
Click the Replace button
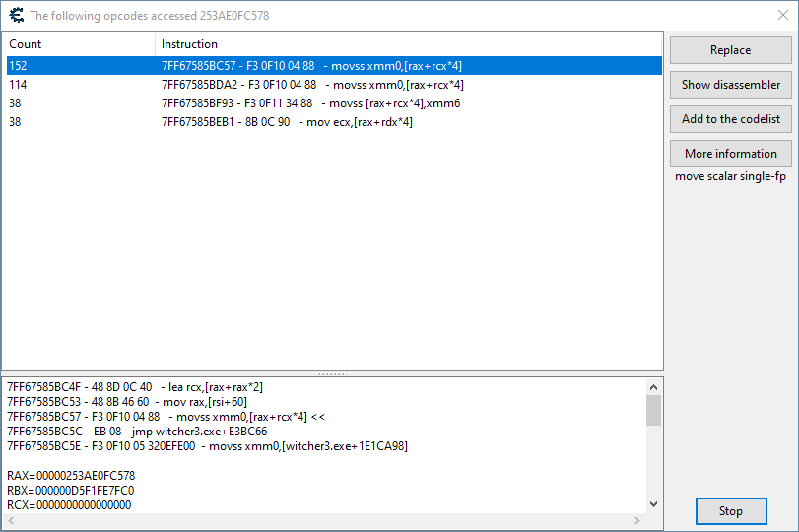730,50
